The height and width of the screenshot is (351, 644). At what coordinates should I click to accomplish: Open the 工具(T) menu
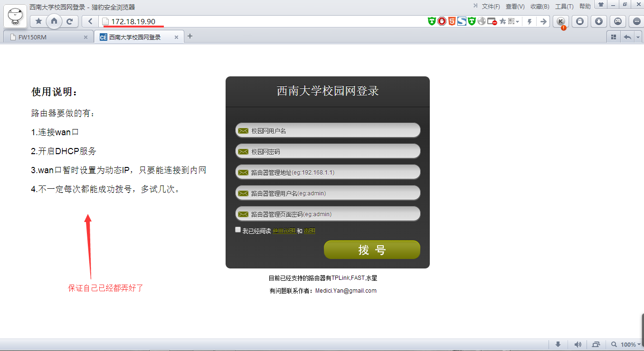564,6
